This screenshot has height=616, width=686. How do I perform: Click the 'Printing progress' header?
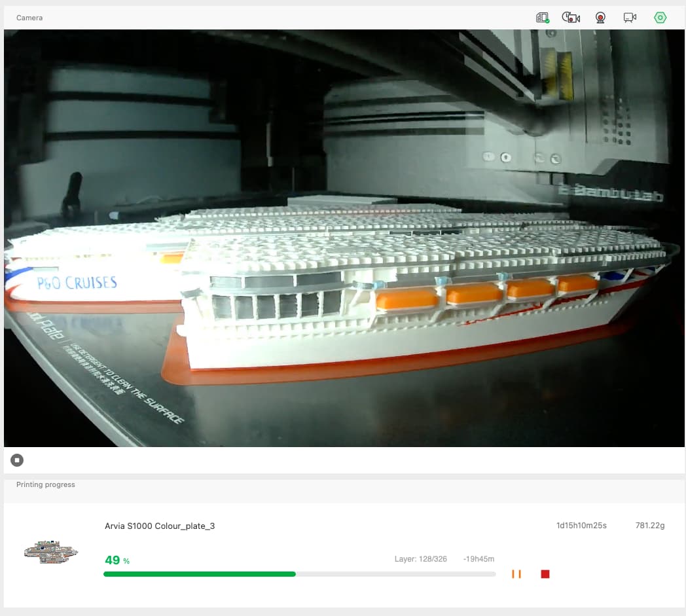46,484
